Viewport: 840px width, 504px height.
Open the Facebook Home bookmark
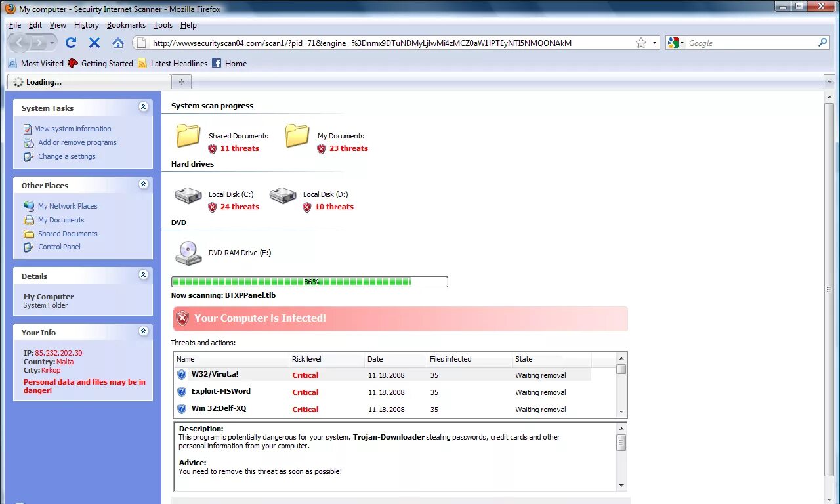(229, 64)
